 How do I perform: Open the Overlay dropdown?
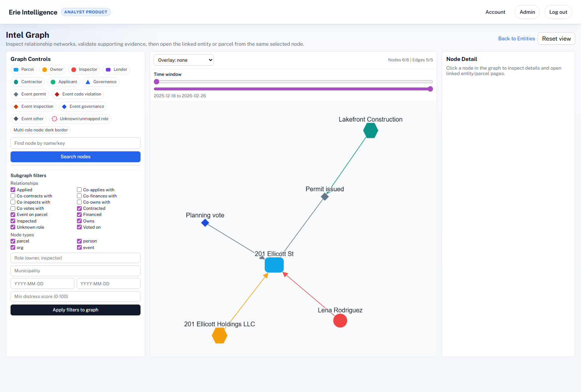[x=183, y=60]
